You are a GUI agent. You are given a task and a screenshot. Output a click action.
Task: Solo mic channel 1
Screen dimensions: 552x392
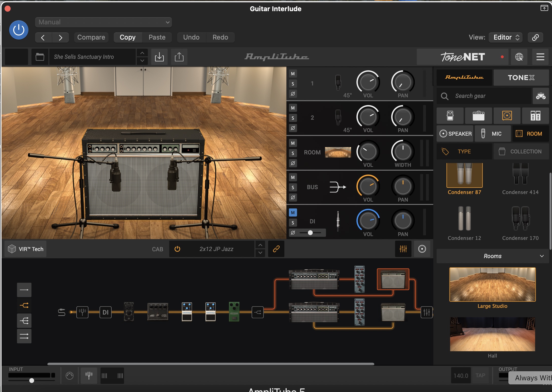point(293,84)
